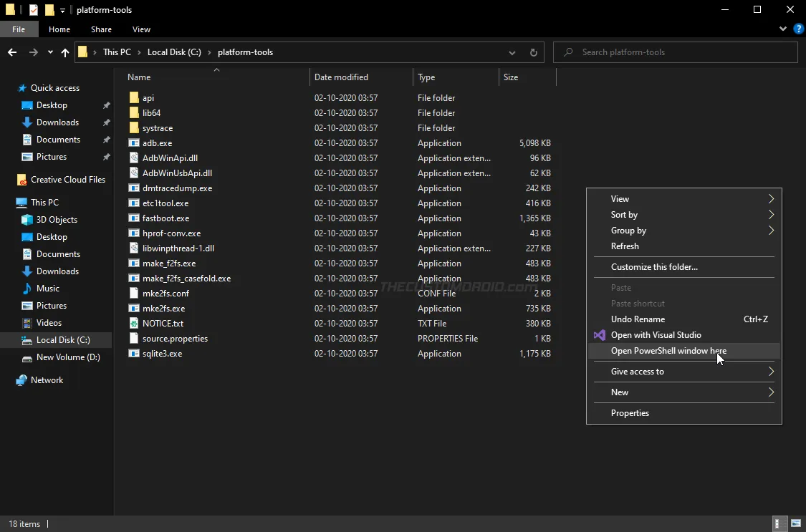Image resolution: width=806 pixels, height=532 pixels.
Task: Refresh the folder with the refresh icon
Action: click(x=533, y=52)
